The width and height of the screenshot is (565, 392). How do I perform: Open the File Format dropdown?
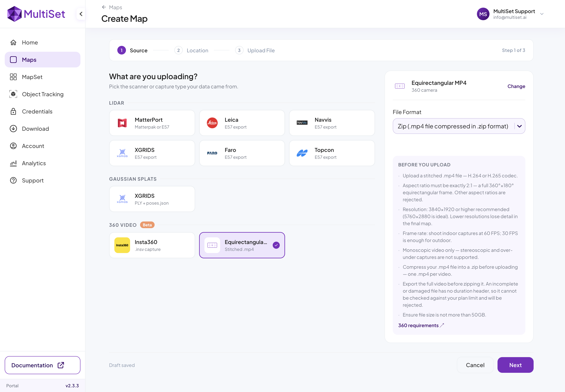click(x=459, y=126)
